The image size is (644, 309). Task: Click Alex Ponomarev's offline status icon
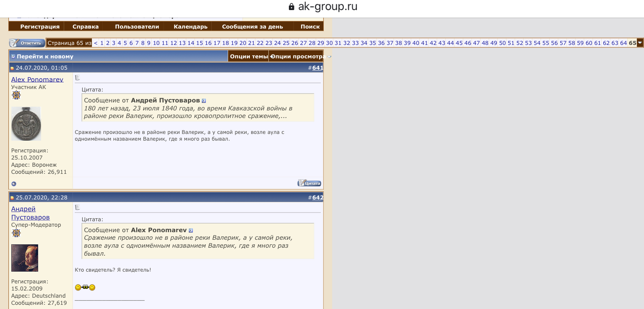coord(14,184)
